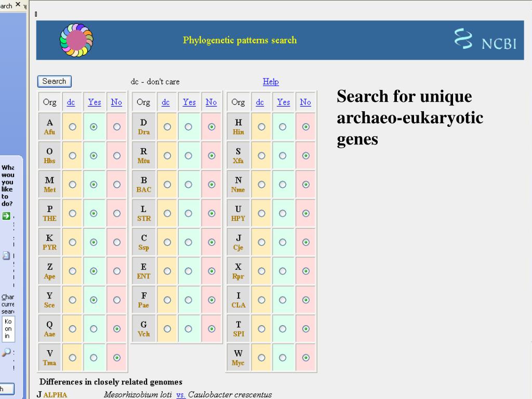532x399 pixels.
Task: Select 'dc' radio for Z Ape
Action: pos(72,271)
